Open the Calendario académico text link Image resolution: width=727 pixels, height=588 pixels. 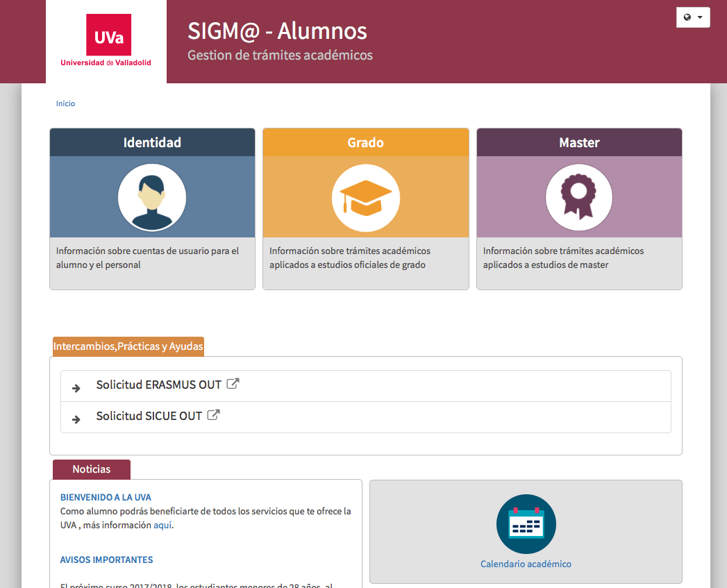click(x=526, y=564)
